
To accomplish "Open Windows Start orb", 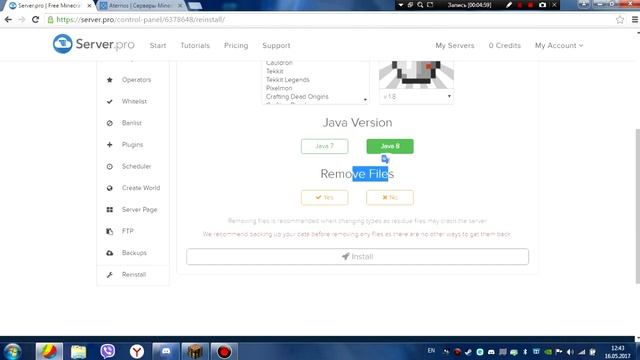I will 13,351.
